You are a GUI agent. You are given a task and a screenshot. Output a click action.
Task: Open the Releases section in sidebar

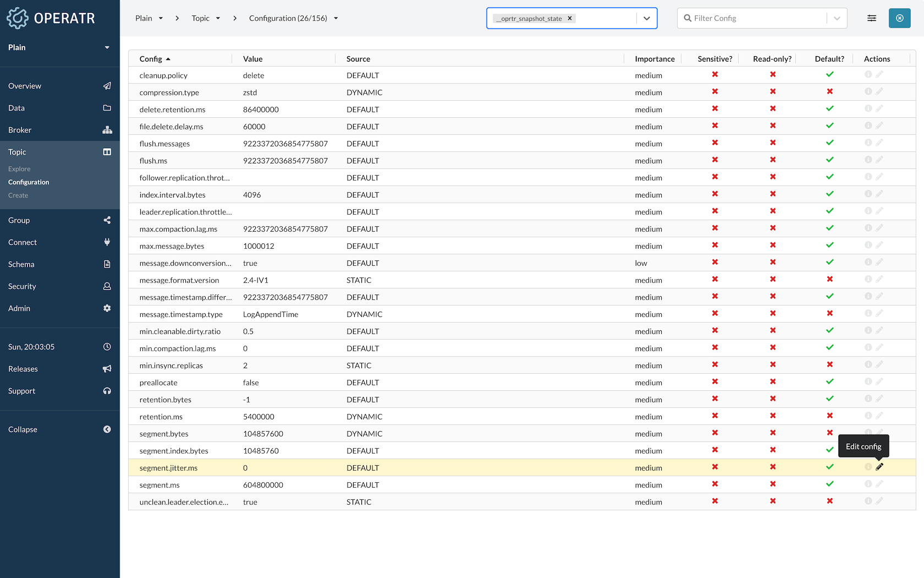tap(23, 369)
